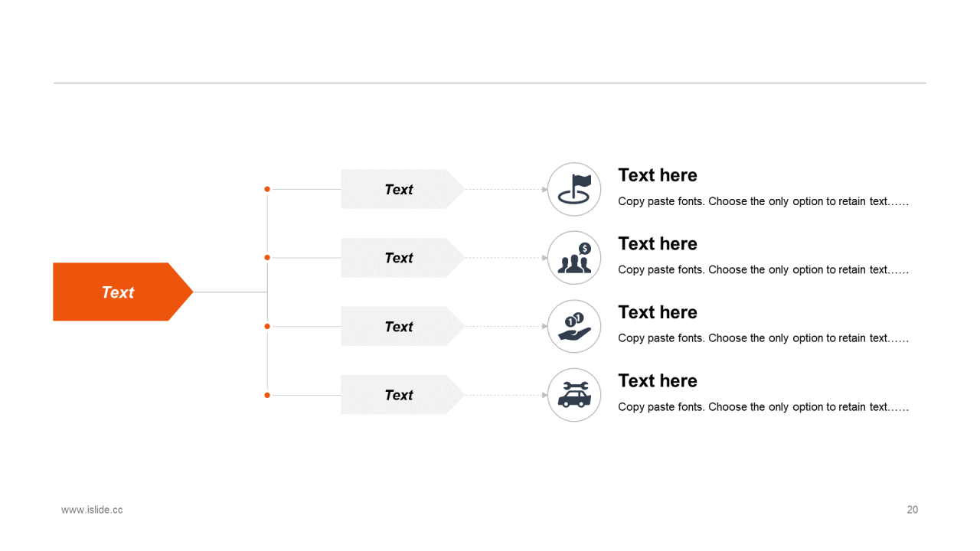Open the www.islide.cc link
This screenshot has width=980, height=551.
pyautogui.click(x=92, y=510)
